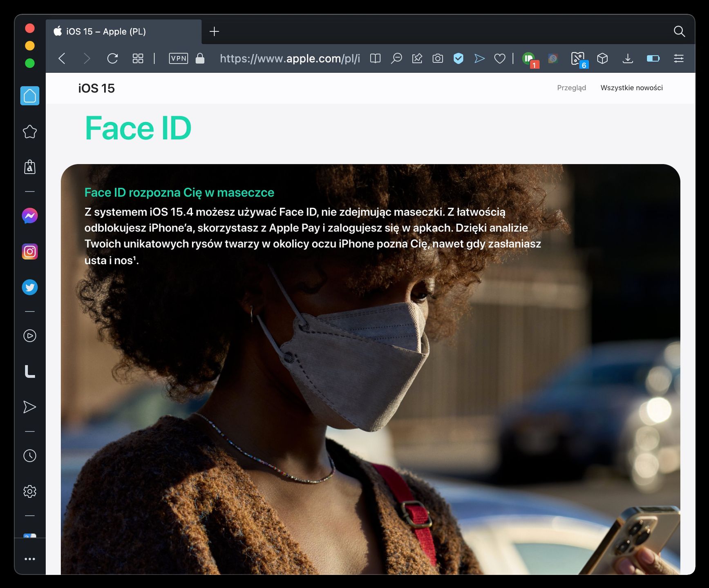Open browser Settings from the sidebar gear
709x588 pixels.
pos(29,491)
